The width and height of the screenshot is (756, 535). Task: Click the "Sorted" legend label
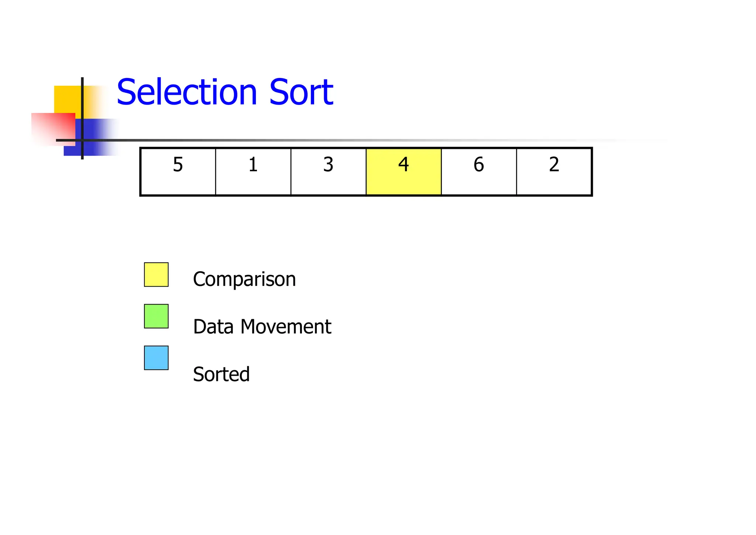coord(221,374)
